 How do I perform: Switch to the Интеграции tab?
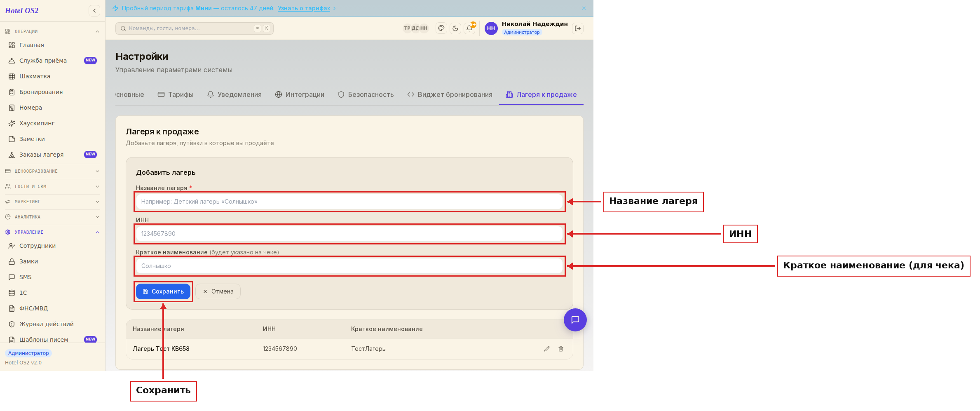[300, 94]
